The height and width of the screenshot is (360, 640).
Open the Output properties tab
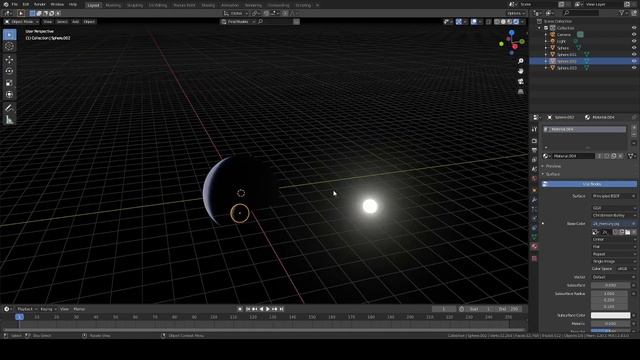[x=534, y=150]
